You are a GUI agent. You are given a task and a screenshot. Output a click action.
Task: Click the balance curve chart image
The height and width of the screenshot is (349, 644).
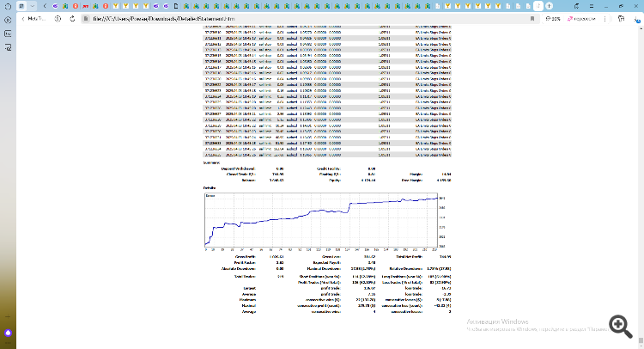pos(325,221)
